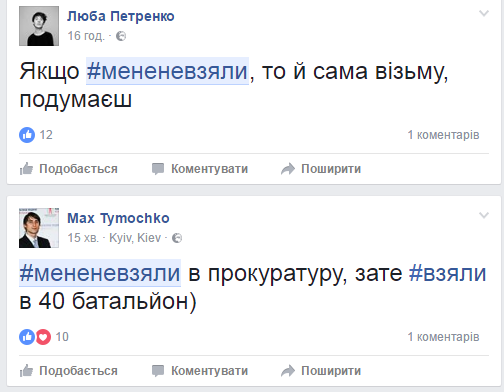Open post options chevron on Люба Петренко's post
This screenshot has height=392, width=504.
(x=484, y=13)
